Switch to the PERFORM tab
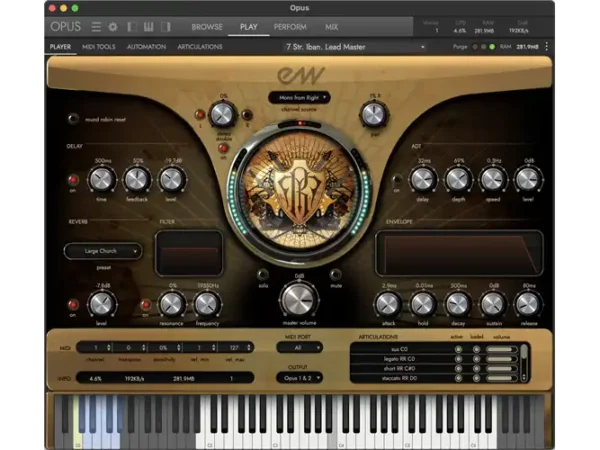Viewport: 600px width, 450px height. pyautogui.click(x=290, y=27)
